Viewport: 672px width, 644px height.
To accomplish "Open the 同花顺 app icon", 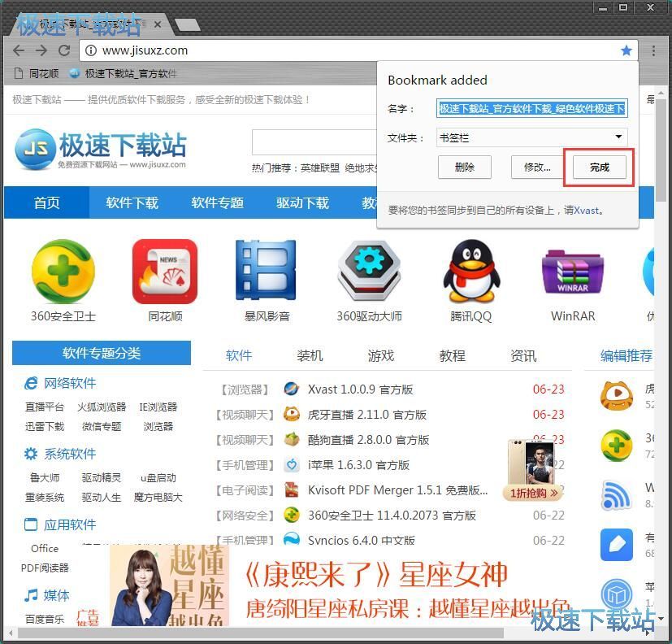I will (x=165, y=272).
